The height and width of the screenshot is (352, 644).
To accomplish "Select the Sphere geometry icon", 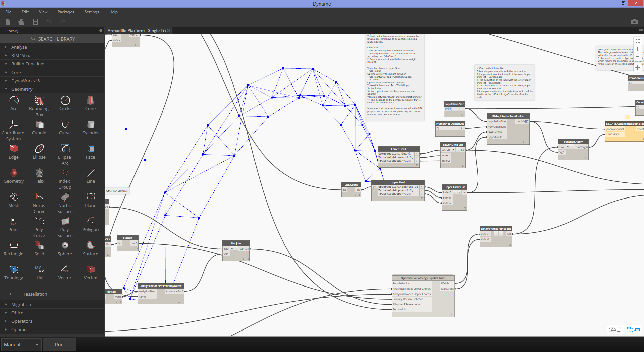I will click(65, 246).
